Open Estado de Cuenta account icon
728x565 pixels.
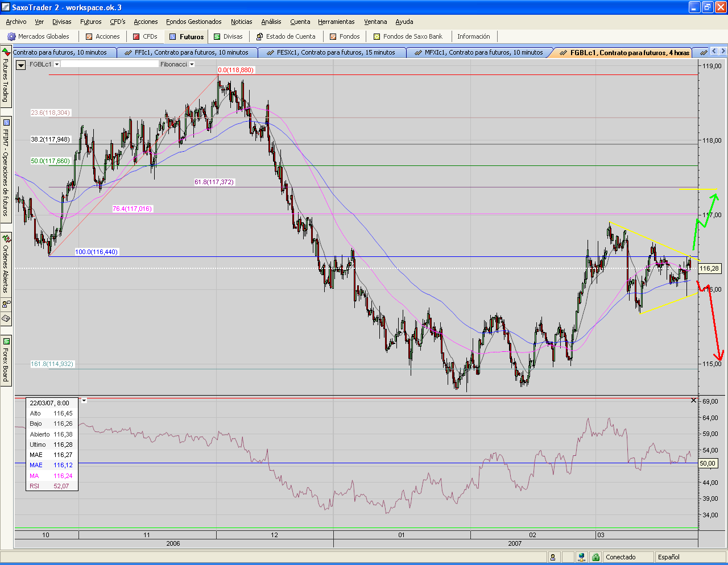tap(260, 36)
